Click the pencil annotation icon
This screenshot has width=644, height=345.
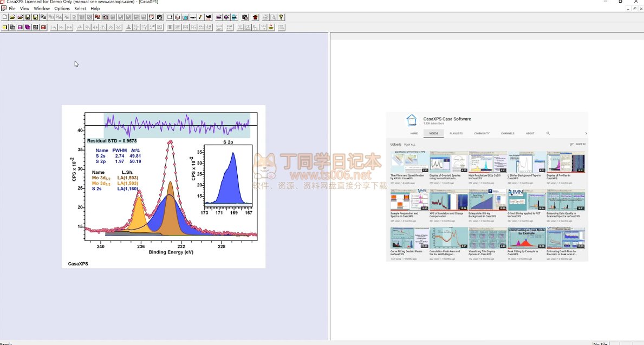200,17
